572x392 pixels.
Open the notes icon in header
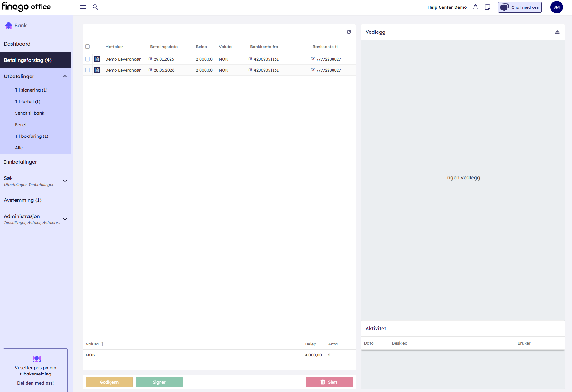click(x=487, y=7)
